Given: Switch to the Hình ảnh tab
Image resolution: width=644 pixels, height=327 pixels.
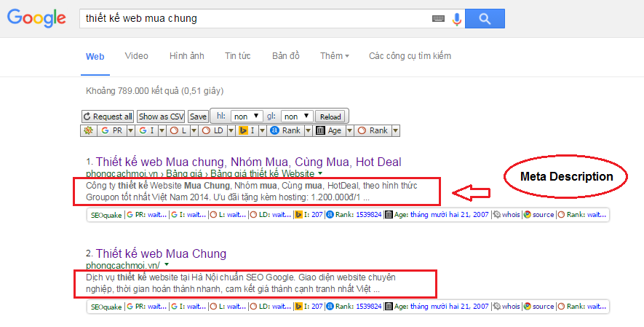Looking at the screenshot, I should [187, 56].
